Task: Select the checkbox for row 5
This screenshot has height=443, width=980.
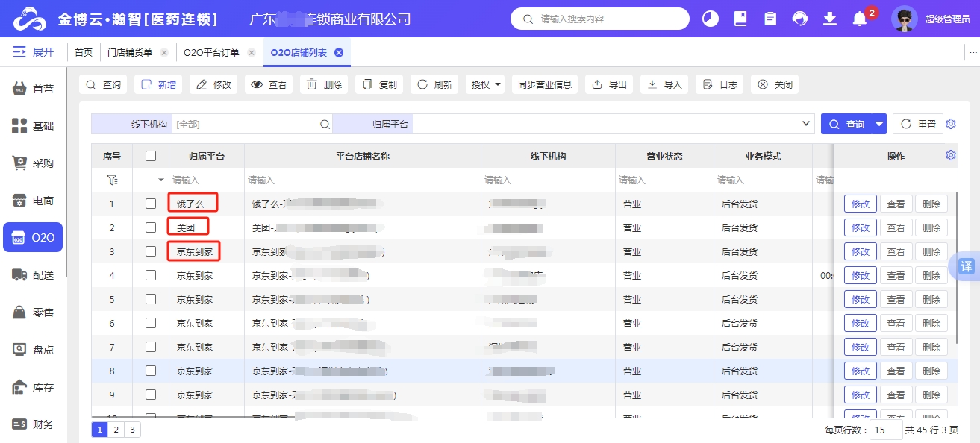Action: point(151,299)
